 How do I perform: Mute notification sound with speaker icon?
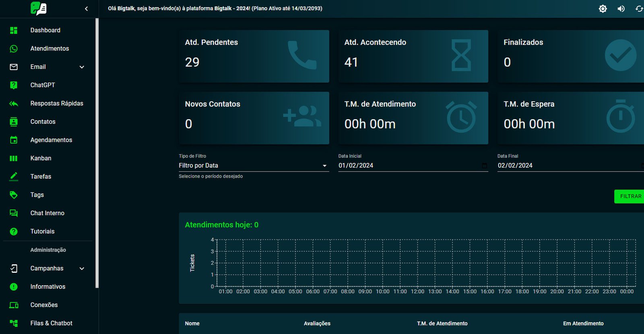621,8
